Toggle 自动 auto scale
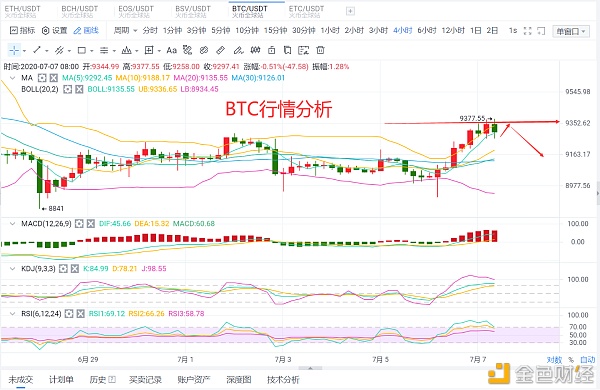This screenshot has height=390, width=600. [588, 360]
